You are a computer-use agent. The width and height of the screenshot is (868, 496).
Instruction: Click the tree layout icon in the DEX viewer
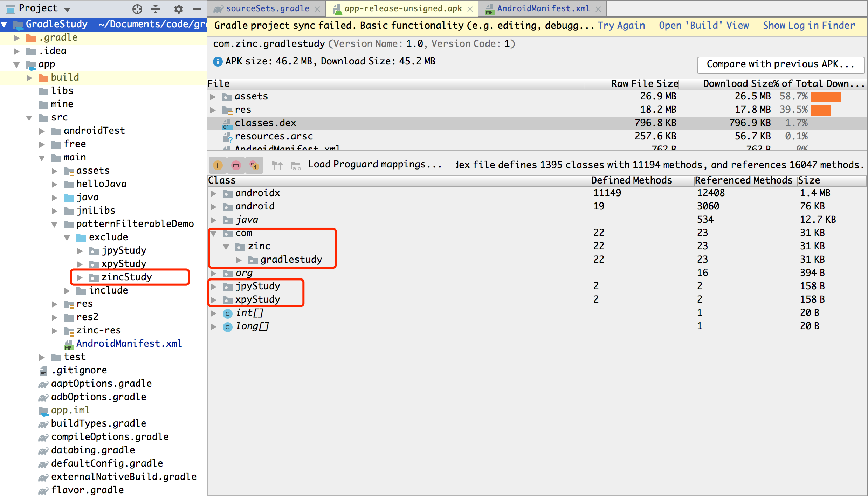277,165
